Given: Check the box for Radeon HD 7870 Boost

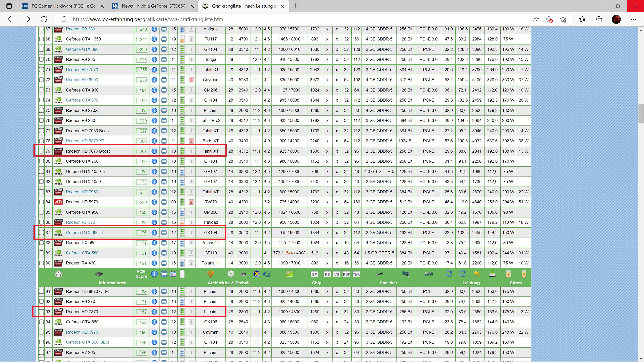Looking at the screenshot, I should click(x=42, y=151).
